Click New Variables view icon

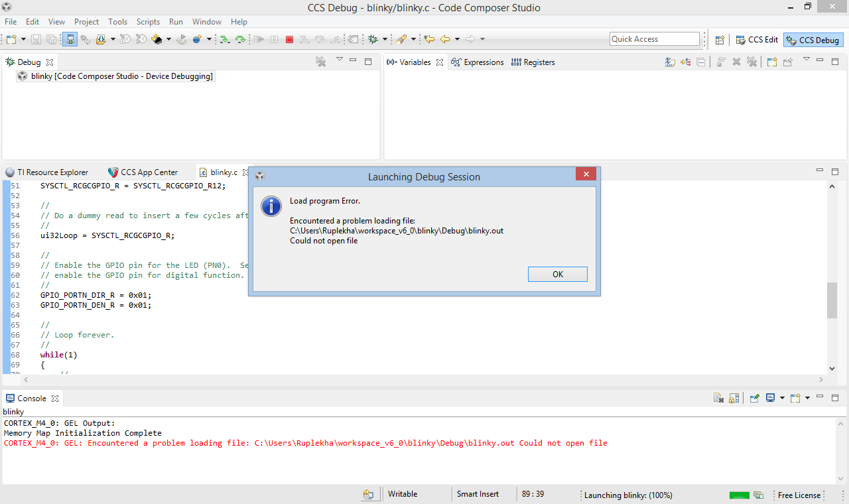pyautogui.click(x=772, y=62)
